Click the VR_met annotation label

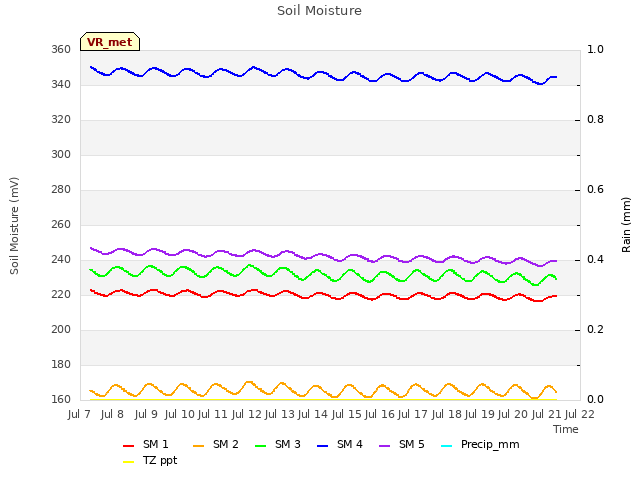coord(110,42)
